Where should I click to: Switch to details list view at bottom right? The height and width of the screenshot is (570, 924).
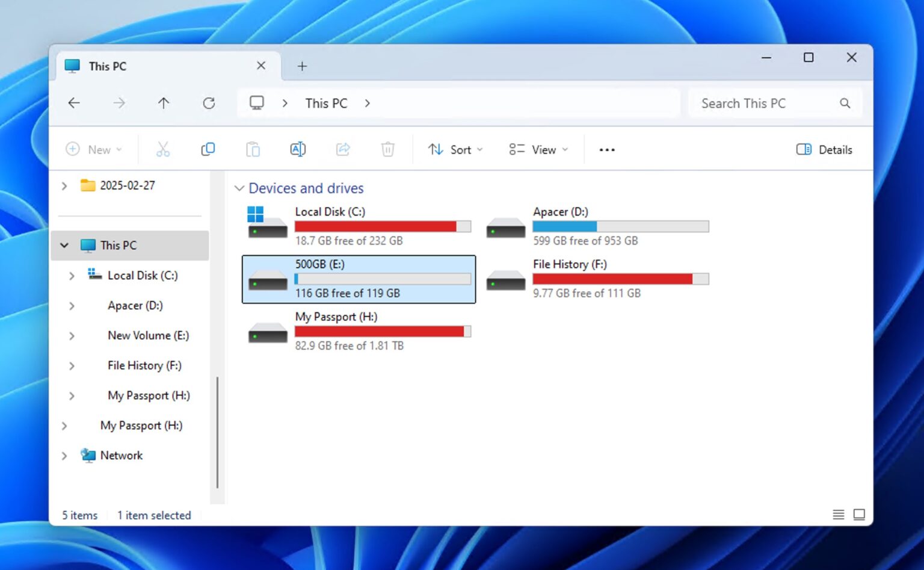pyautogui.click(x=839, y=515)
